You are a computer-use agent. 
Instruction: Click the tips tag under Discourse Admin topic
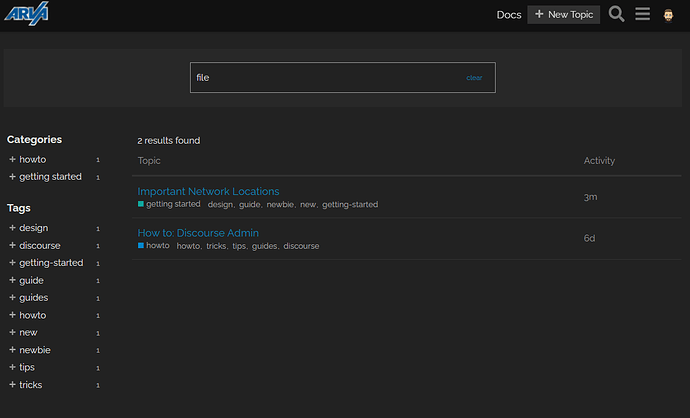pyautogui.click(x=239, y=246)
